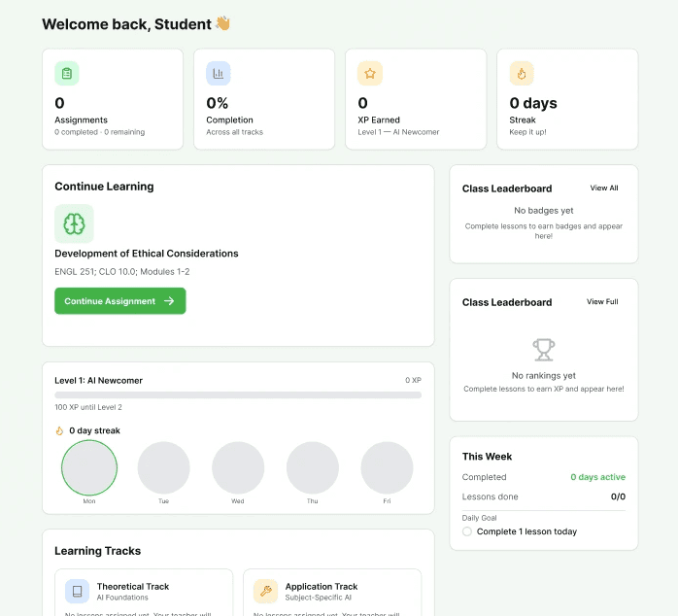The height and width of the screenshot is (616, 678).
Task: Click the trophy icon in leaderboard
Action: (x=544, y=350)
